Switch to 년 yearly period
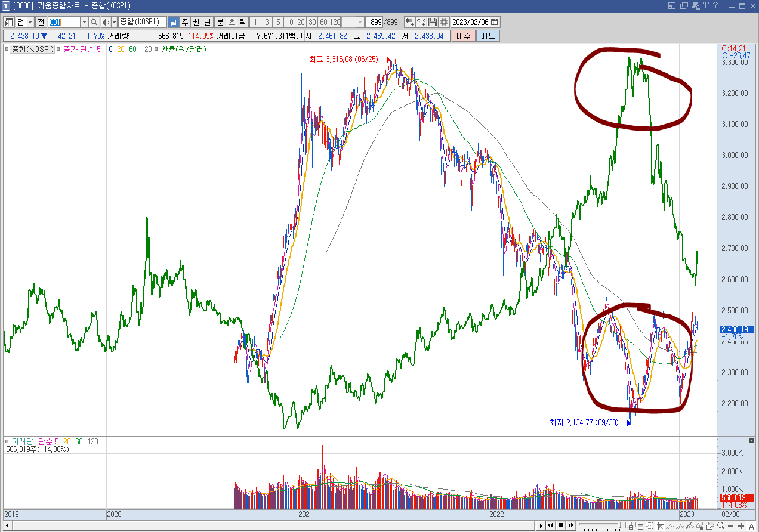This screenshot has width=759, height=532. (x=207, y=22)
